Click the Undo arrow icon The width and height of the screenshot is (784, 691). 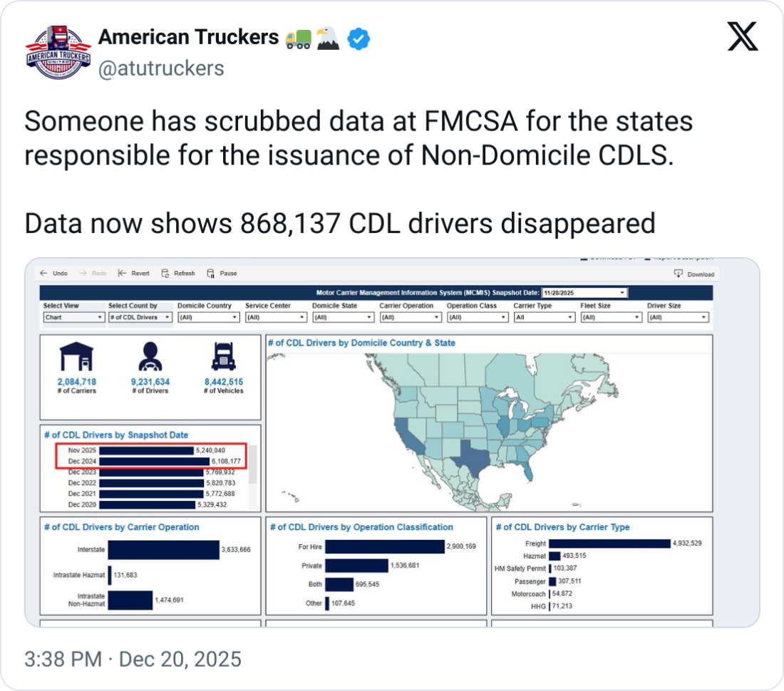pos(44,273)
